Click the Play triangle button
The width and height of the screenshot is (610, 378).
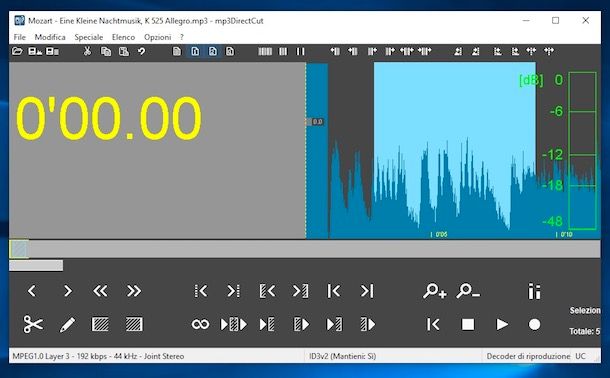point(502,324)
